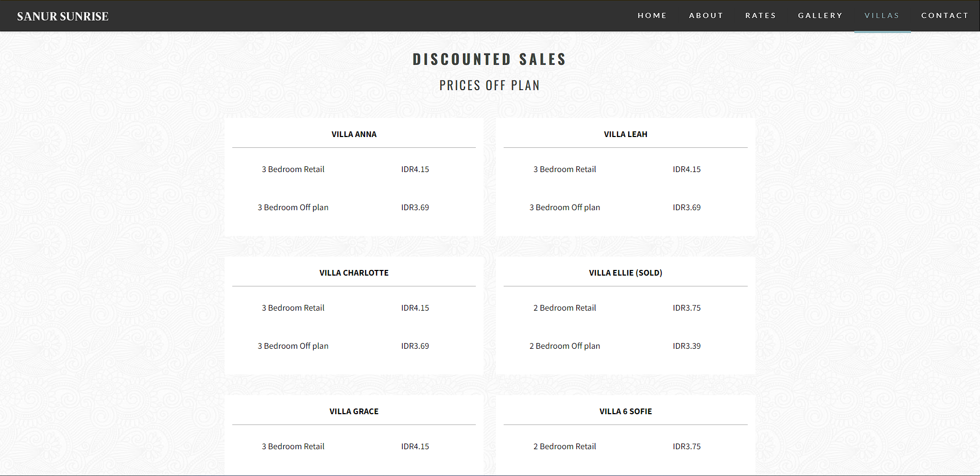The width and height of the screenshot is (980, 476).
Task: Click Villa Charlotte's IDR4.15 retail price
Action: click(415, 308)
